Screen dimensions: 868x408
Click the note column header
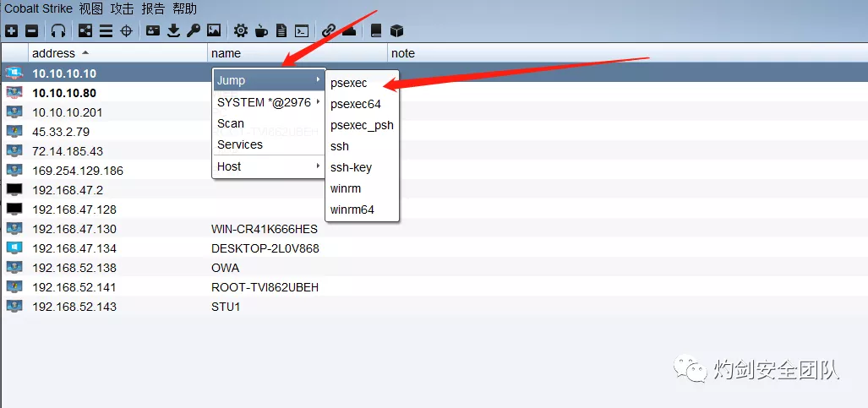click(x=627, y=53)
